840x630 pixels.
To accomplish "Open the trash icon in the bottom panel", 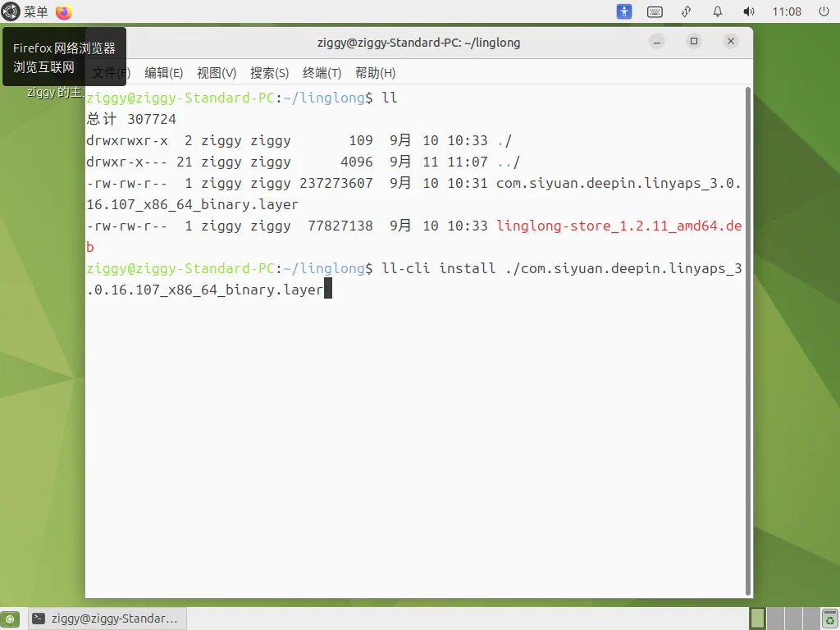I will point(830,619).
